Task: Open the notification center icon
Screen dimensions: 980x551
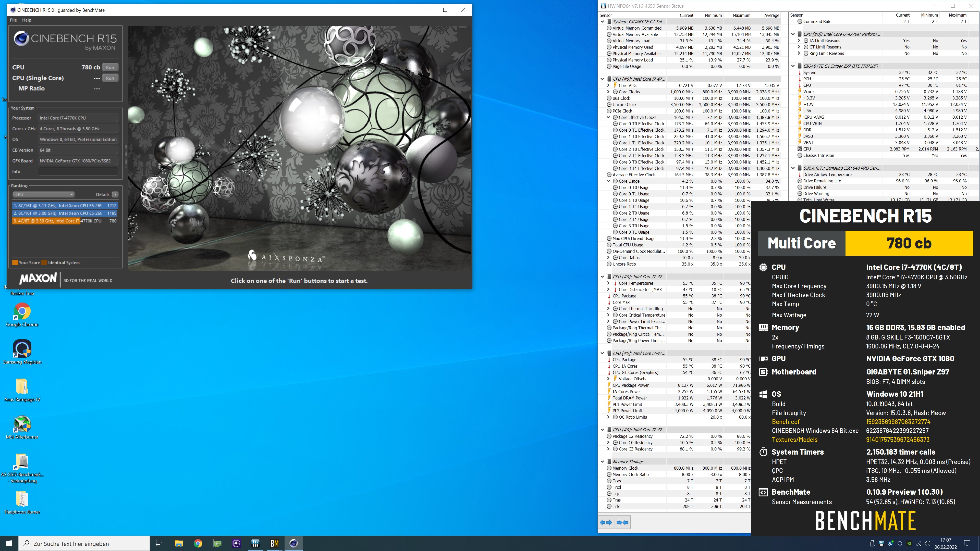Action: (x=967, y=543)
